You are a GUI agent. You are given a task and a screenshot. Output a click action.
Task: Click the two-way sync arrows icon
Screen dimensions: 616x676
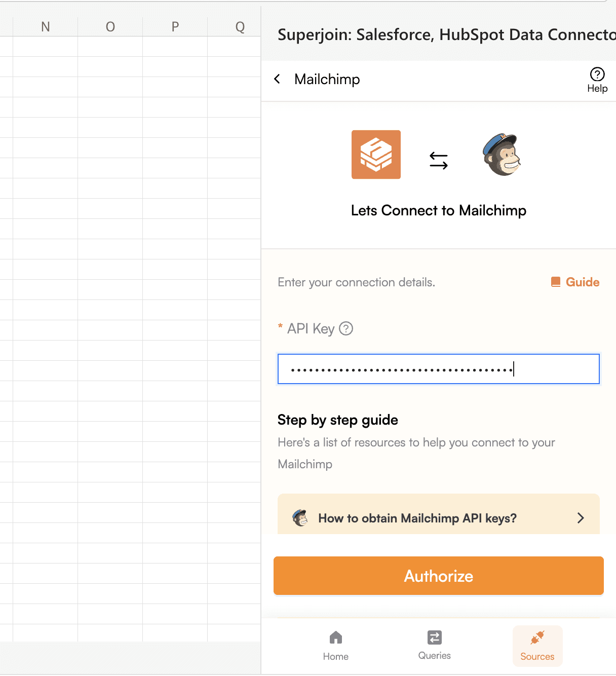pyautogui.click(x=439, y=161)
